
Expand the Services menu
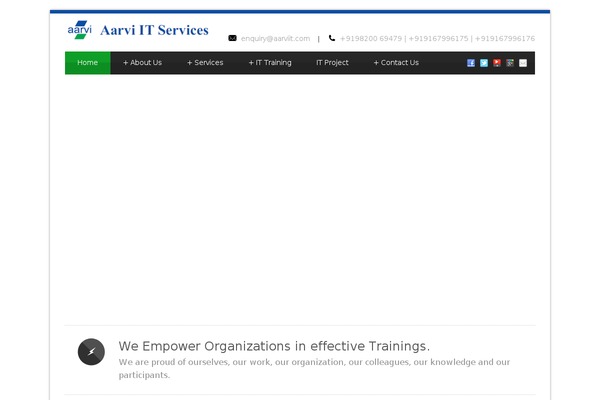(205, 63)
